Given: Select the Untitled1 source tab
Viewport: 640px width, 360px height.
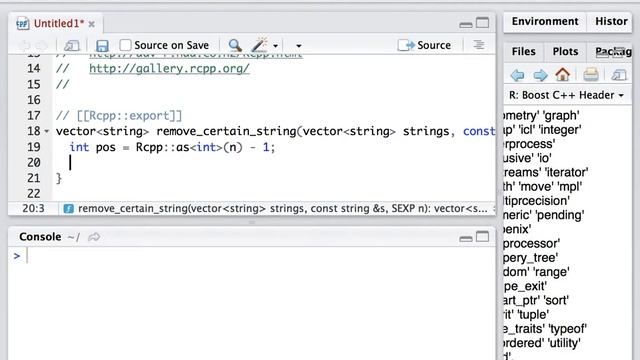Looking at the screenshot, I should (x=58, y=24).
